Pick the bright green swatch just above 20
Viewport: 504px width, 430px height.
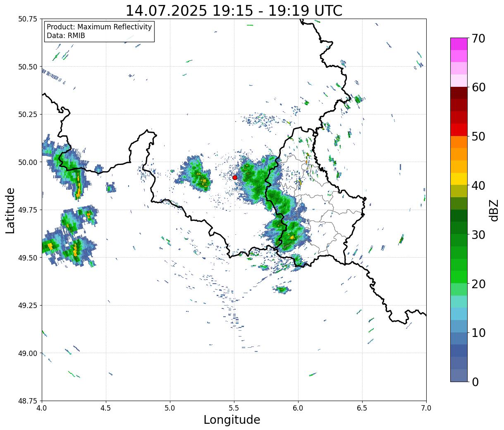click(x=459, y=277)
